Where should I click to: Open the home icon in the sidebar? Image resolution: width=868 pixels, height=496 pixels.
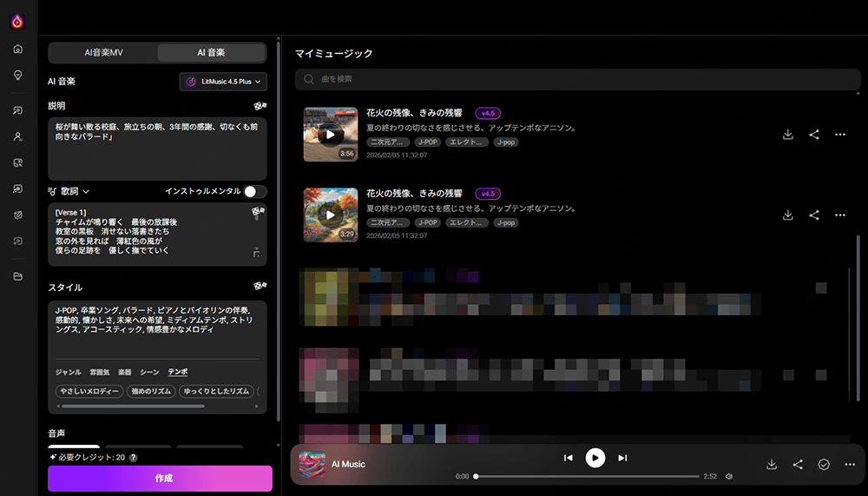(17, 50)
